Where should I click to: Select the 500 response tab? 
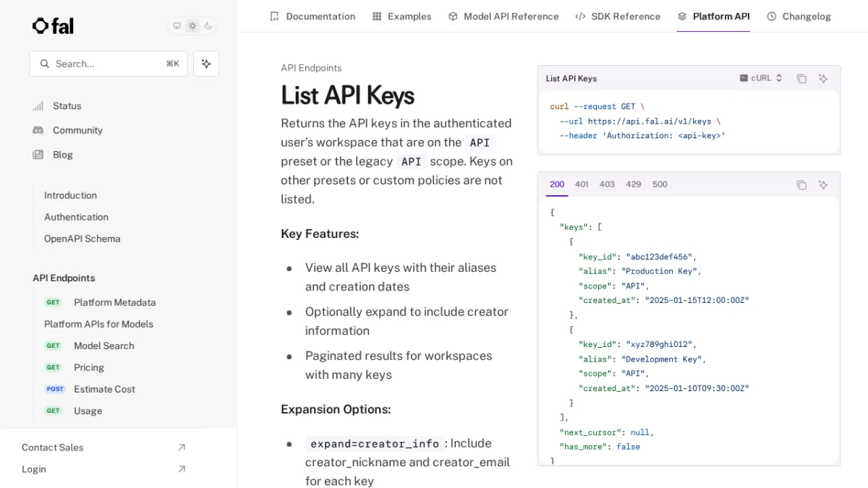660,184
